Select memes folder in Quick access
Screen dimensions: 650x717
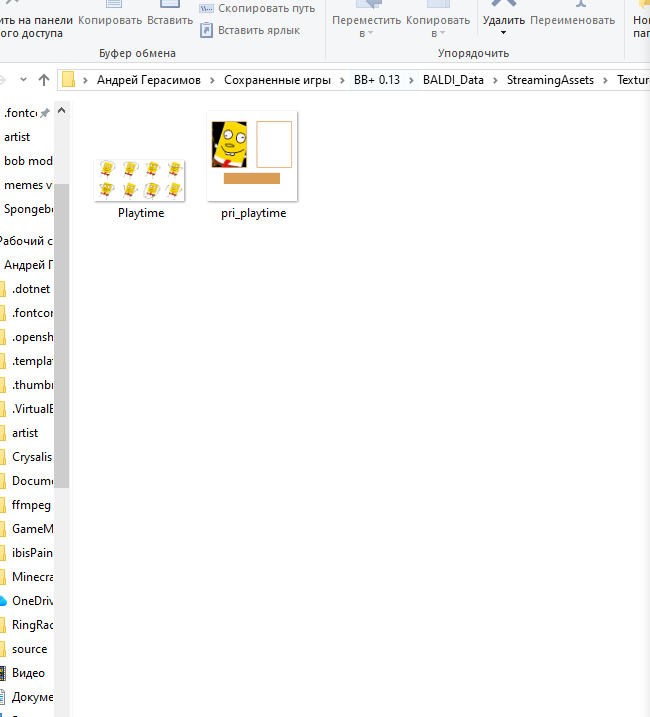[x=27, y=185]
